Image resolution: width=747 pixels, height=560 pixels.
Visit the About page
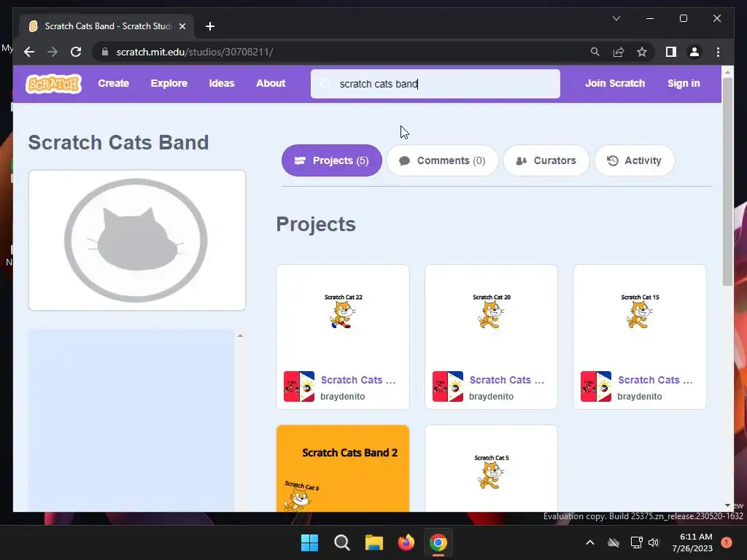tap(271, 83)
